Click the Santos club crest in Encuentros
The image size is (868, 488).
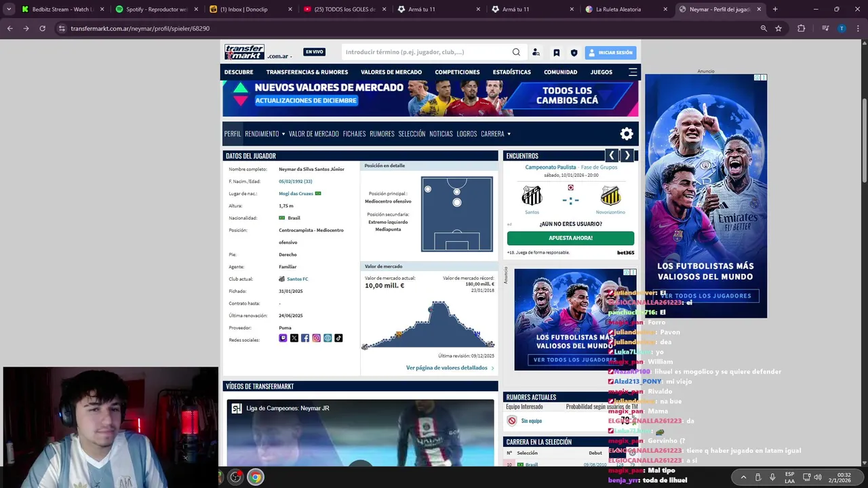pos(532,195)
